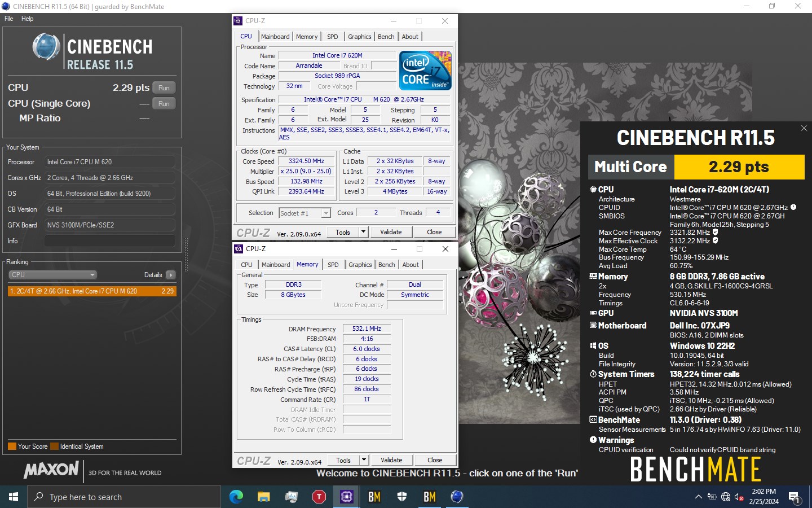Click verified shield beside Max Effective Clock
Viewport: 812px width, 508px height.
point(716,240)
